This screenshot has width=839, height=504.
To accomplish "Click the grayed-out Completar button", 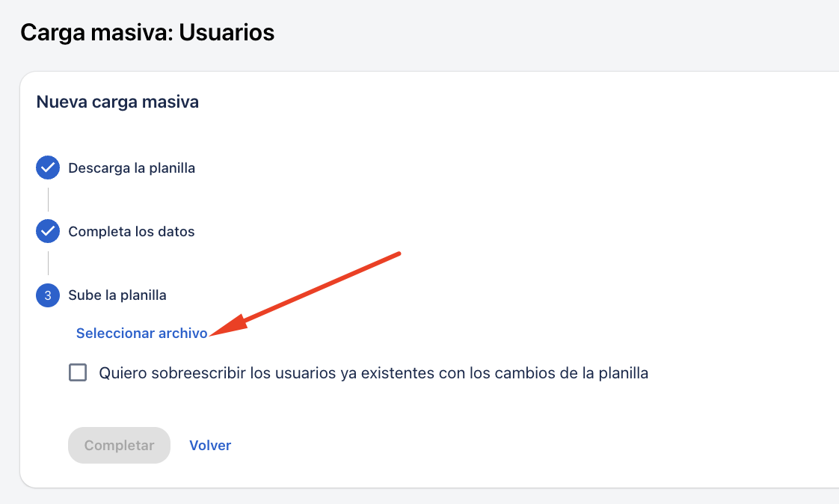I will (120, 445).
